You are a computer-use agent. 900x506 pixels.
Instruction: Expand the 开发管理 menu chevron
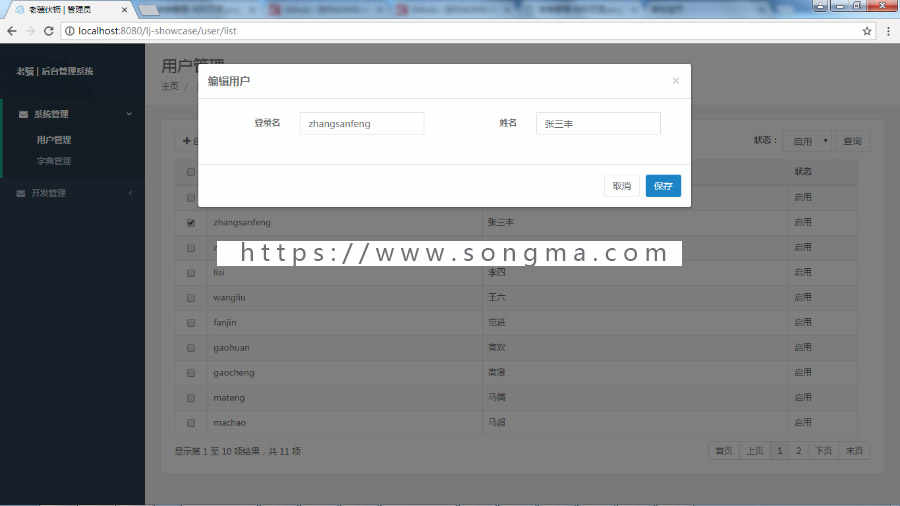tap(130, 193)
